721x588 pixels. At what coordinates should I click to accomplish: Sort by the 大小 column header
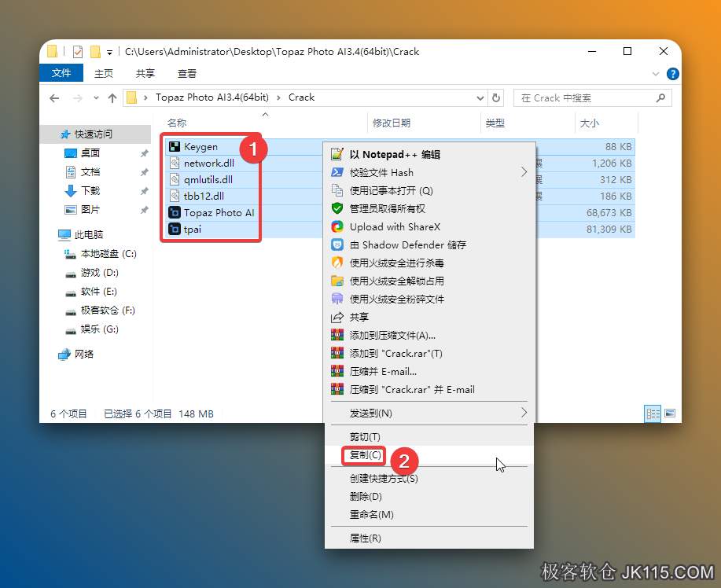589,123
